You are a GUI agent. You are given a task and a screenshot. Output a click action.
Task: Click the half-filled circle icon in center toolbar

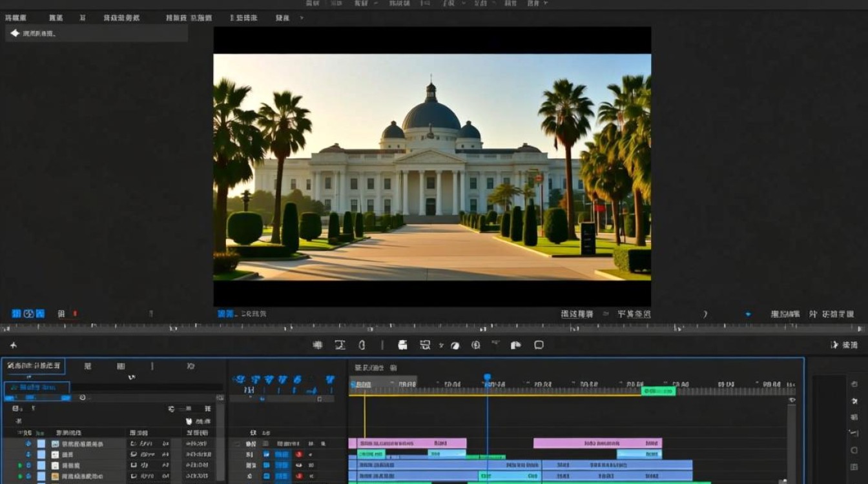[455, 345]
